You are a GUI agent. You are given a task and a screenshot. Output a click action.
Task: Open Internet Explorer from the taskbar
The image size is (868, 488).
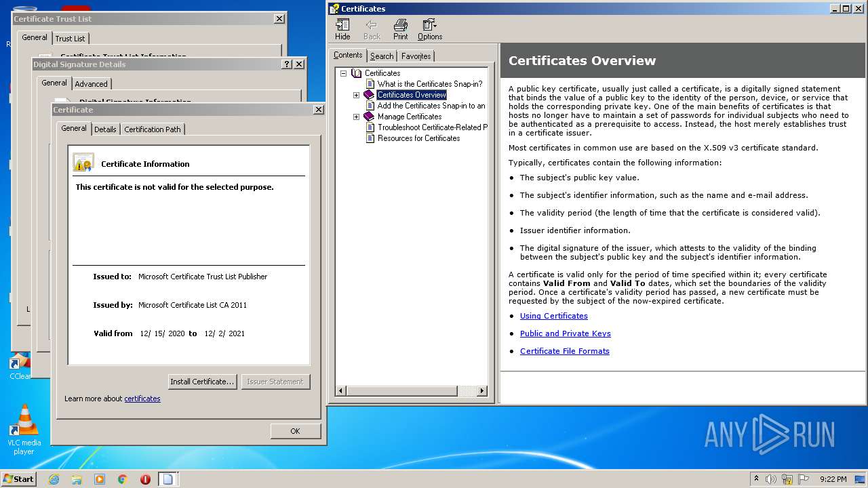tap(54, 479)
